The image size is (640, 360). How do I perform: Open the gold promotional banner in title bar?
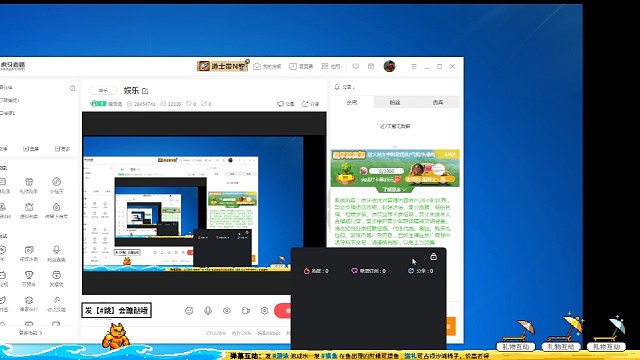[x=222, y=66]
